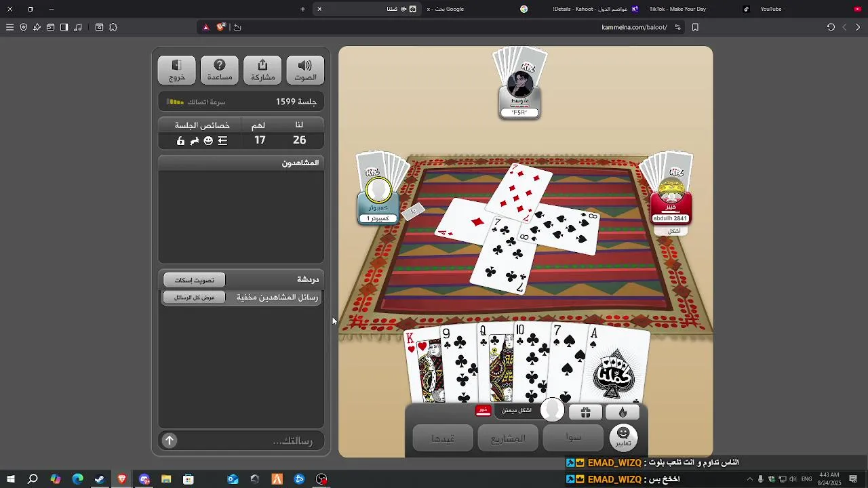Open the browser extensions puzzle icon

coord(113,27)
